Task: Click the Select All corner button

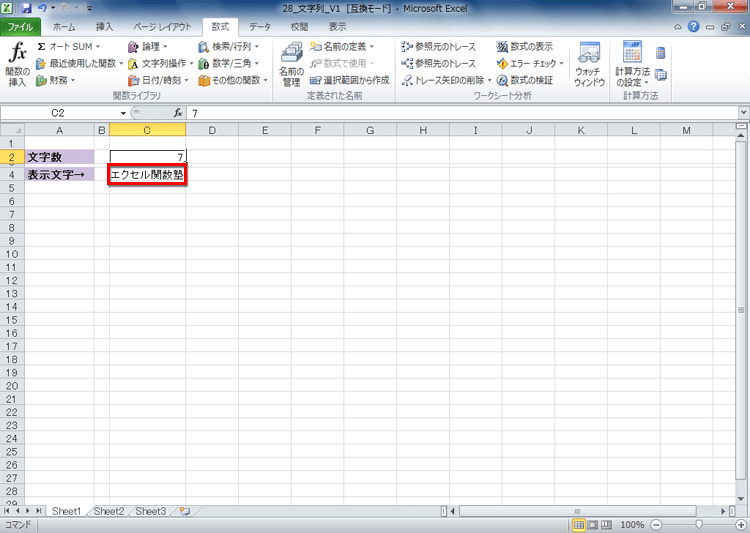Action: (x=12, y=130)
